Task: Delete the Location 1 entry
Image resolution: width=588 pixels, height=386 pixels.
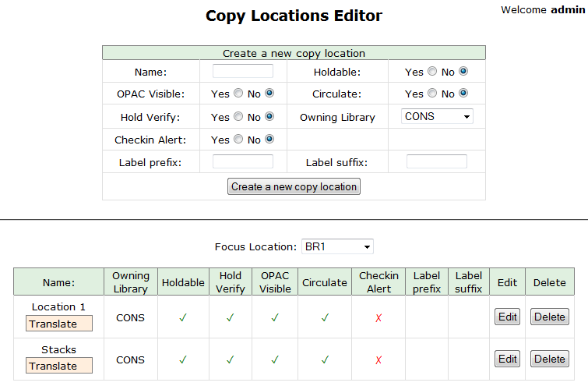Action: click(549, 317)
